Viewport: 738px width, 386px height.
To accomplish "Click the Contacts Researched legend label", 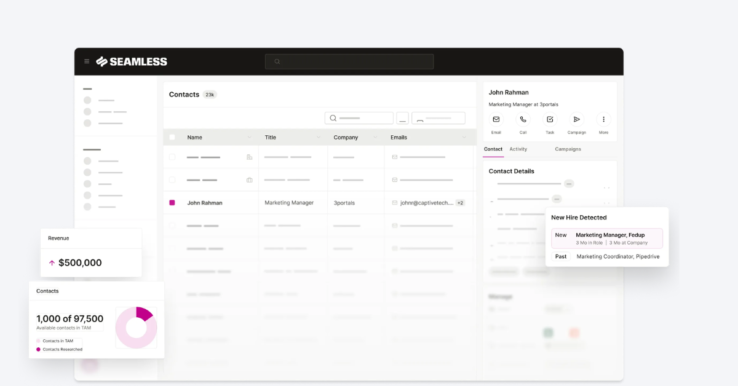I will click(63, 349).
